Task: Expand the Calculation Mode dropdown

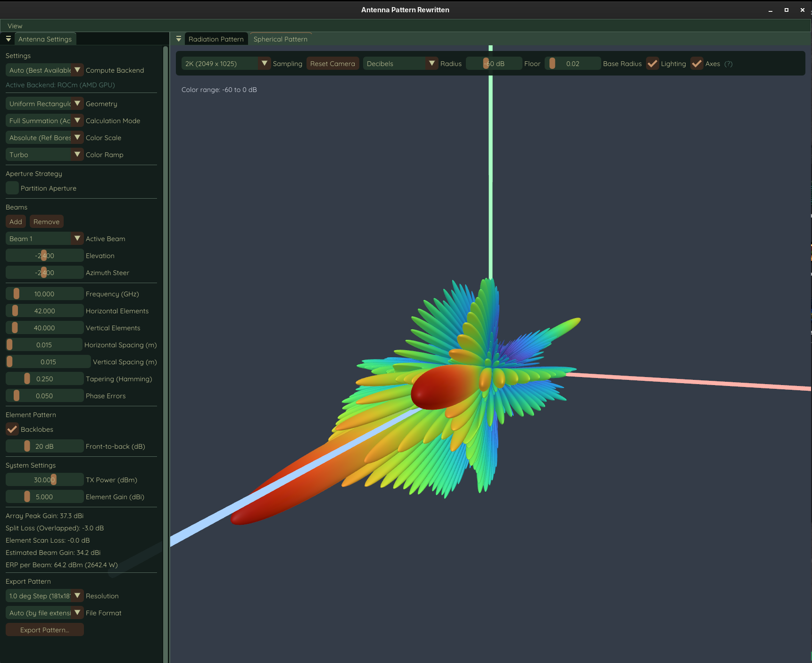Action: (44, 120)
